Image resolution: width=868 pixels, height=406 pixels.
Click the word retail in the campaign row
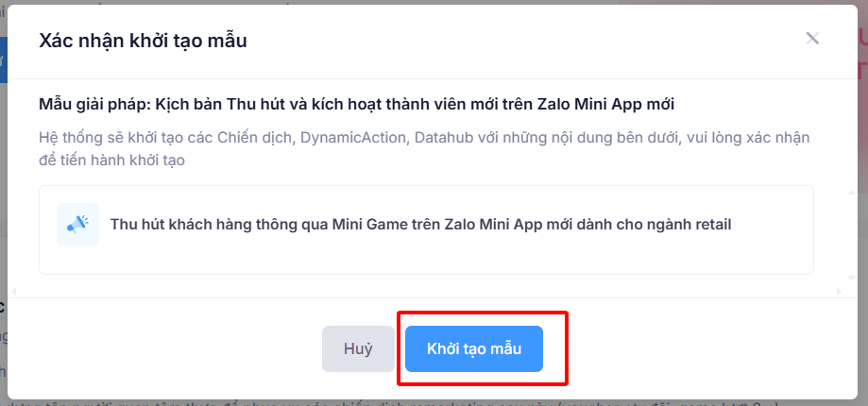[710, 225]
